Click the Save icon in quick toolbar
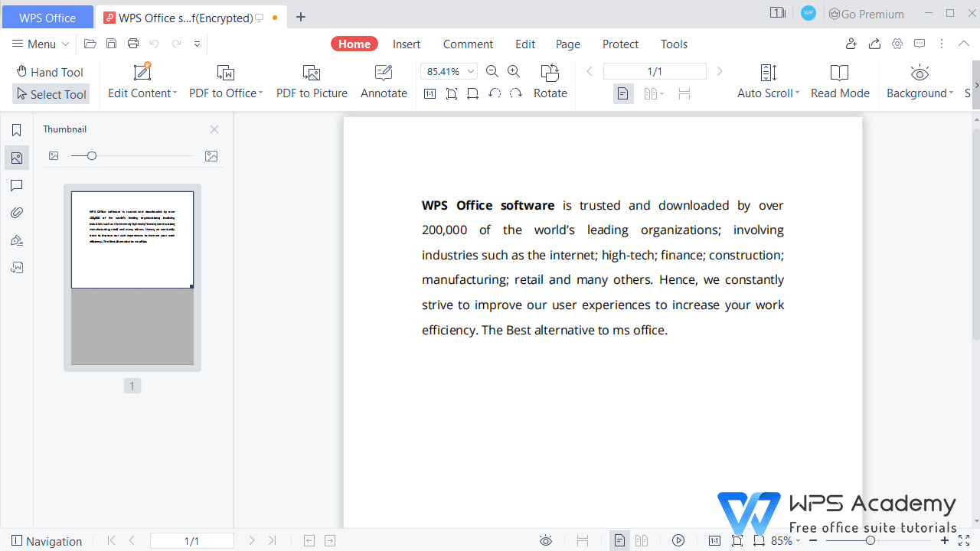The width and height of the screenshot is (980, 551). point(112,44)
